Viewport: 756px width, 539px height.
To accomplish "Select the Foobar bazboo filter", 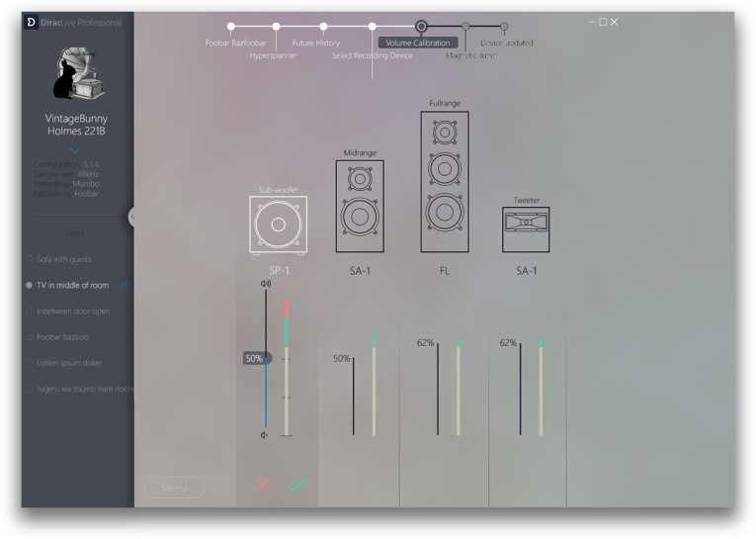I will click(x=58, y=337).
